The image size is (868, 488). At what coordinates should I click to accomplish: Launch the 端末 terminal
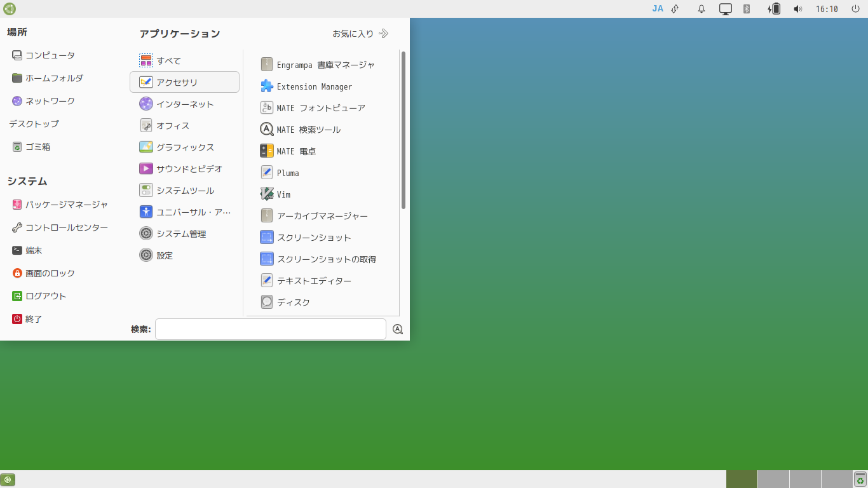[27, 250]
